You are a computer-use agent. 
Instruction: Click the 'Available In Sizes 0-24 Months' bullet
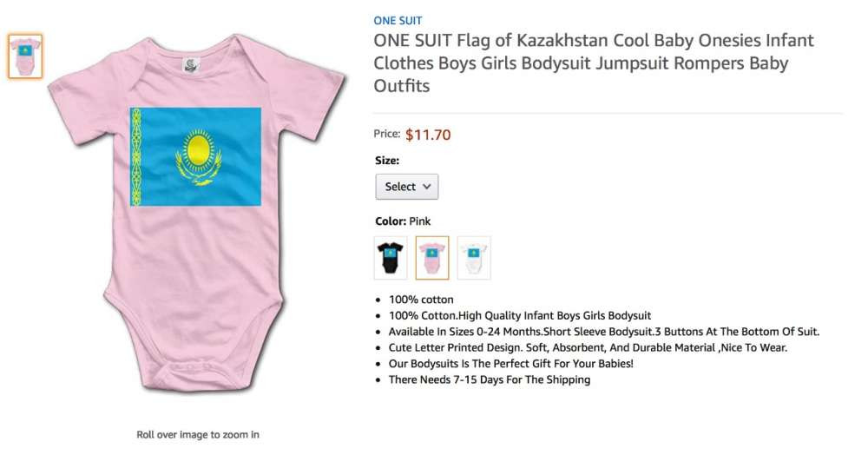coord(603,332)
